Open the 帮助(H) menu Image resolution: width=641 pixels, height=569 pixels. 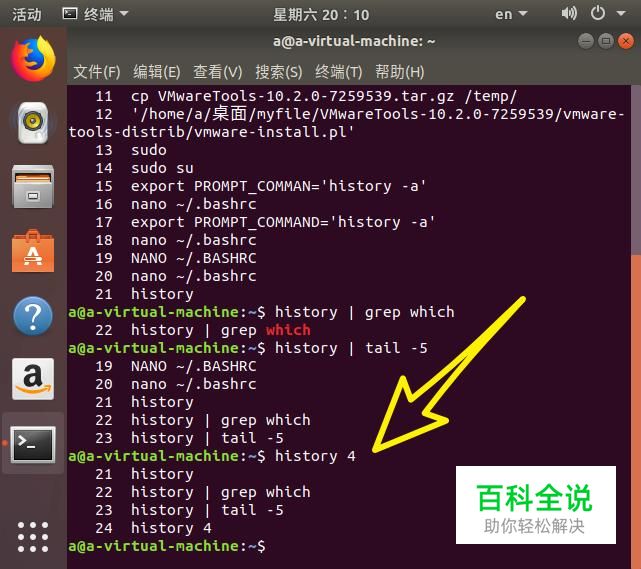click(399, 72)
